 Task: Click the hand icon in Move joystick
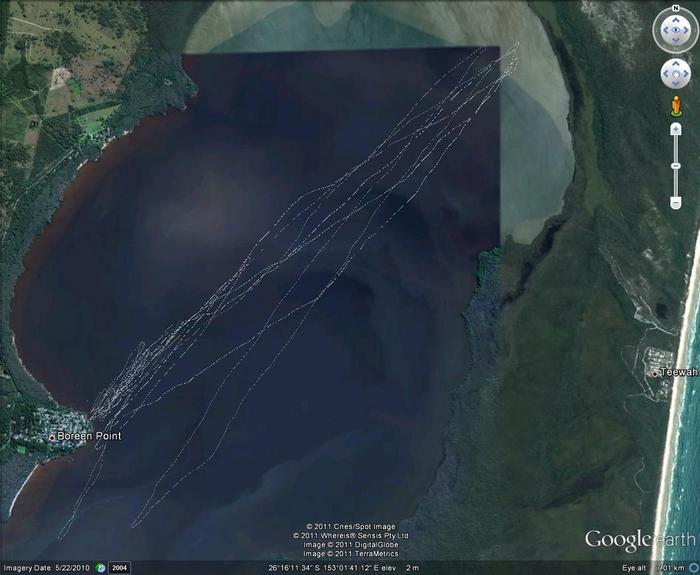point(675,74)
